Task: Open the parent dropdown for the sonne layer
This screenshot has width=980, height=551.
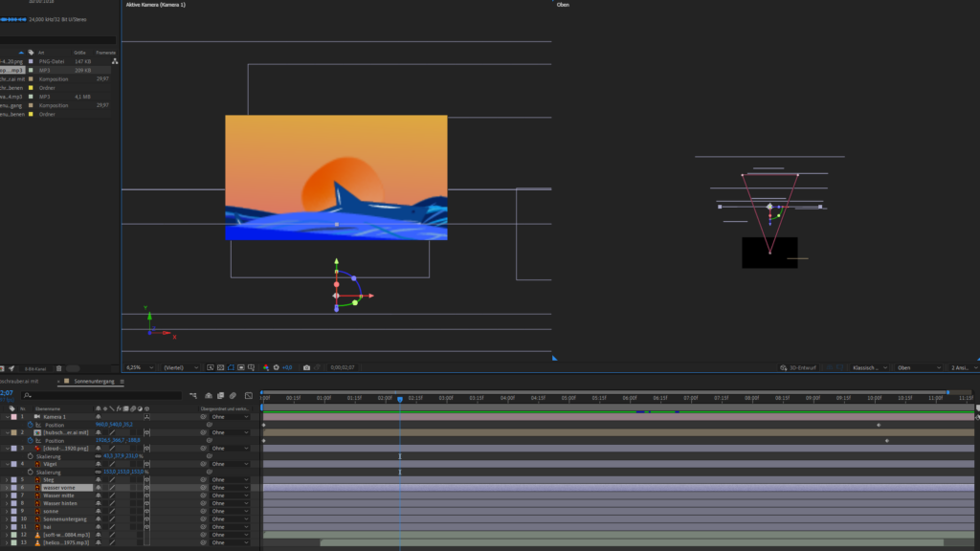Action: [230, 511]
